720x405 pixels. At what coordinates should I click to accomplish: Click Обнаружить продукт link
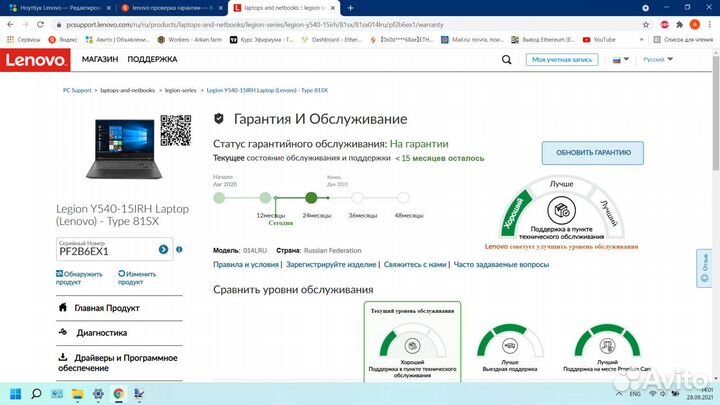click(x=79, y=278)
